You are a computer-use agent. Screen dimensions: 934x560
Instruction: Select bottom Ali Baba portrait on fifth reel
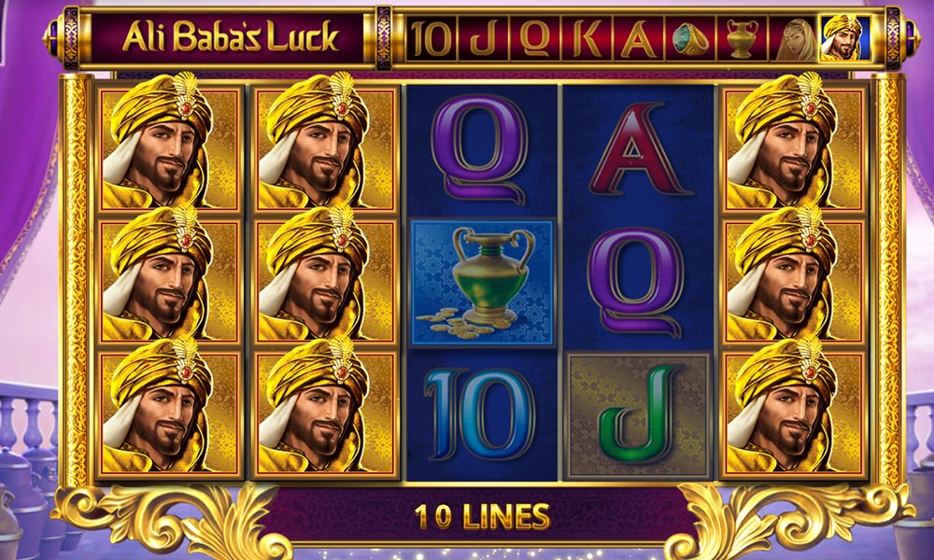[793, 414]
